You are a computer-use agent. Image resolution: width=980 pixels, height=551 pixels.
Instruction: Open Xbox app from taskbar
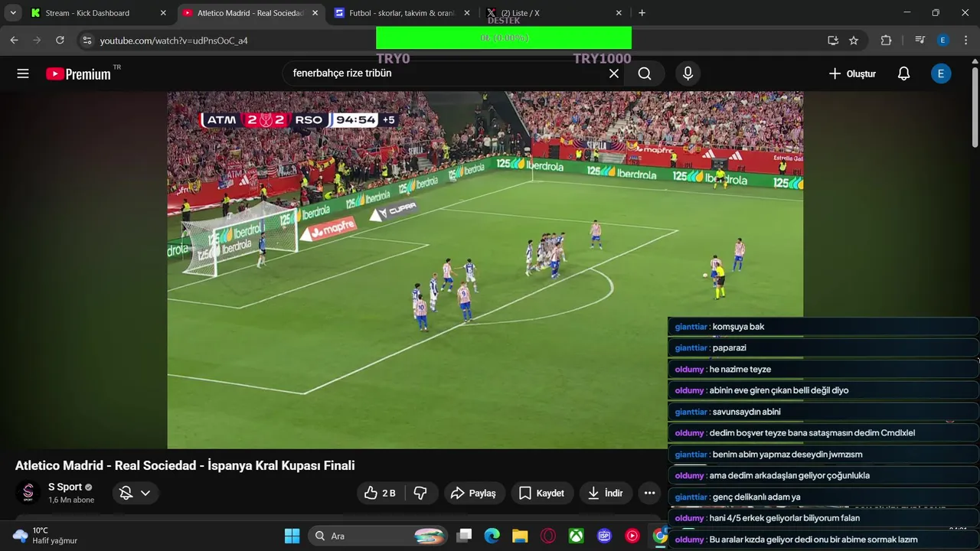point(576,536)
